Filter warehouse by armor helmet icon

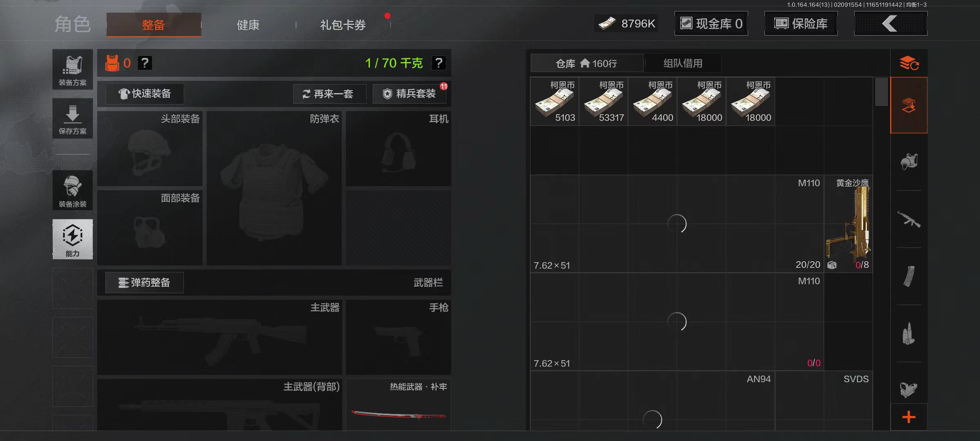tap(909, 162)
